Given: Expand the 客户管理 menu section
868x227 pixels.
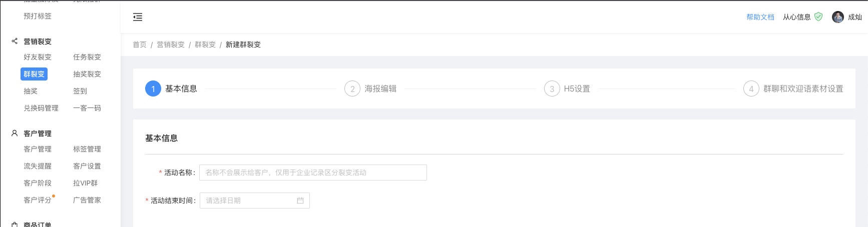Looking at the screenshot, I should (x=38, y=133).
